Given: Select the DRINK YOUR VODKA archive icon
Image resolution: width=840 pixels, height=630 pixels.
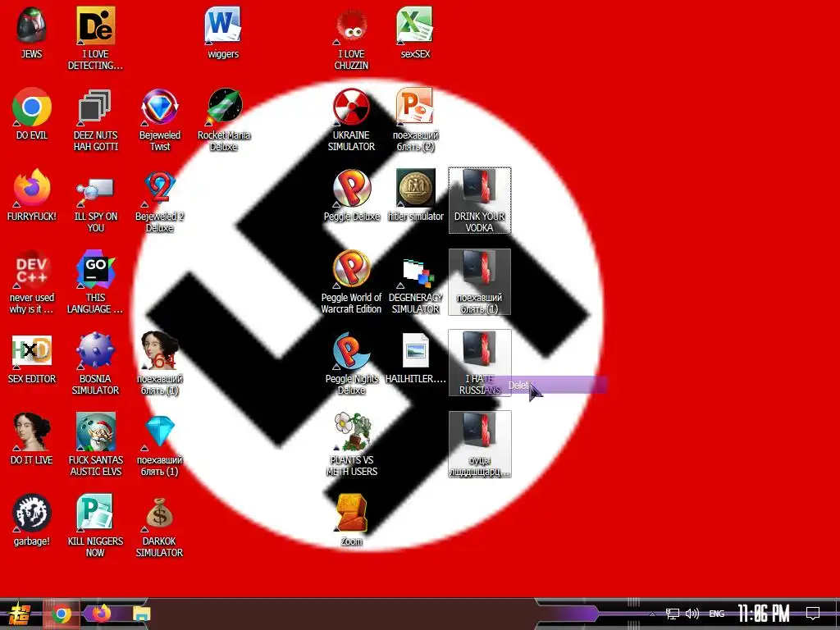Looking at the screenshot, I should click(x=479, y=200).
